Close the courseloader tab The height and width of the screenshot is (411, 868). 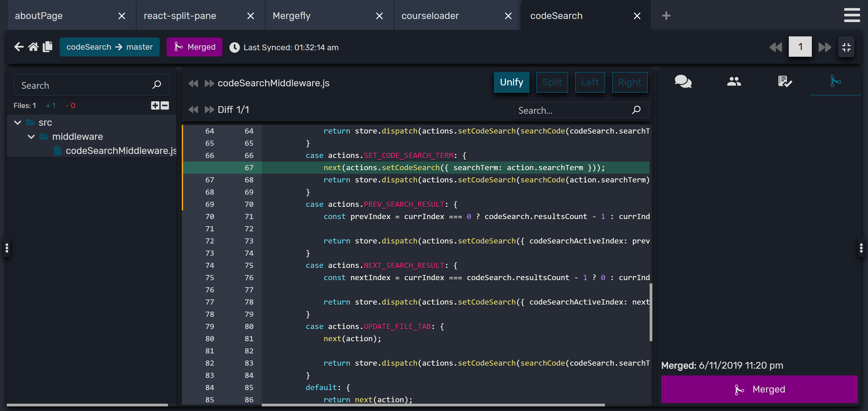point(509,16)
